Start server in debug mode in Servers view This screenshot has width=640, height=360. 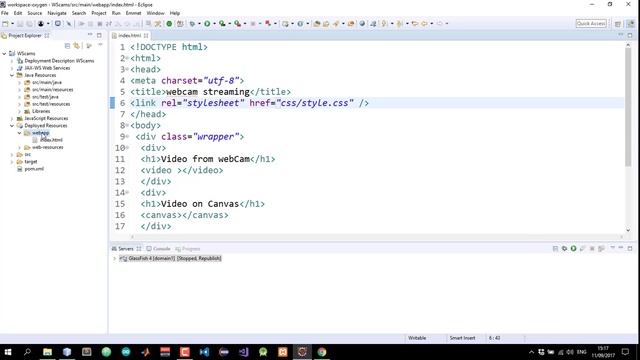pyautogui.click(x=564, y=248)
